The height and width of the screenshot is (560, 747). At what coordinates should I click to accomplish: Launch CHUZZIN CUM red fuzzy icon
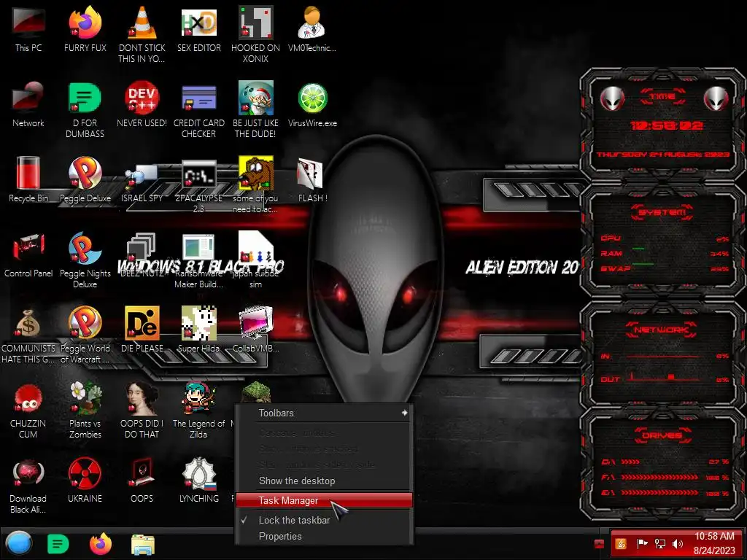pos(28,398)
